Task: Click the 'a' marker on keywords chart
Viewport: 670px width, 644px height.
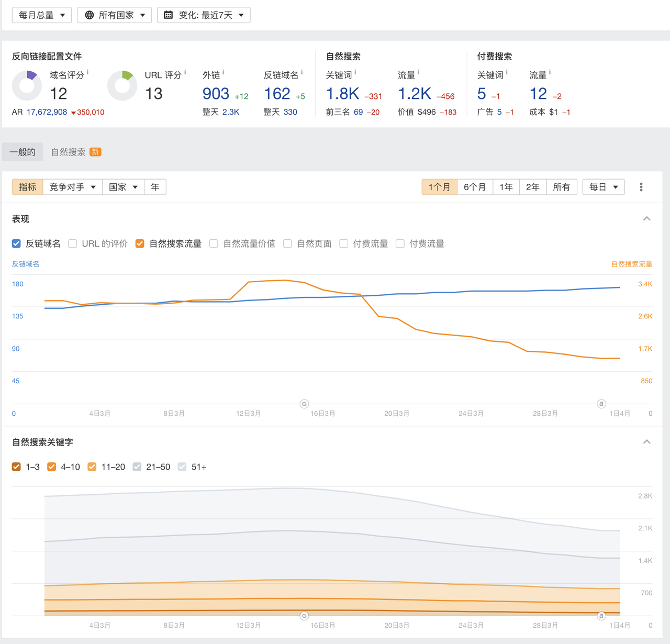Action: 601,616
